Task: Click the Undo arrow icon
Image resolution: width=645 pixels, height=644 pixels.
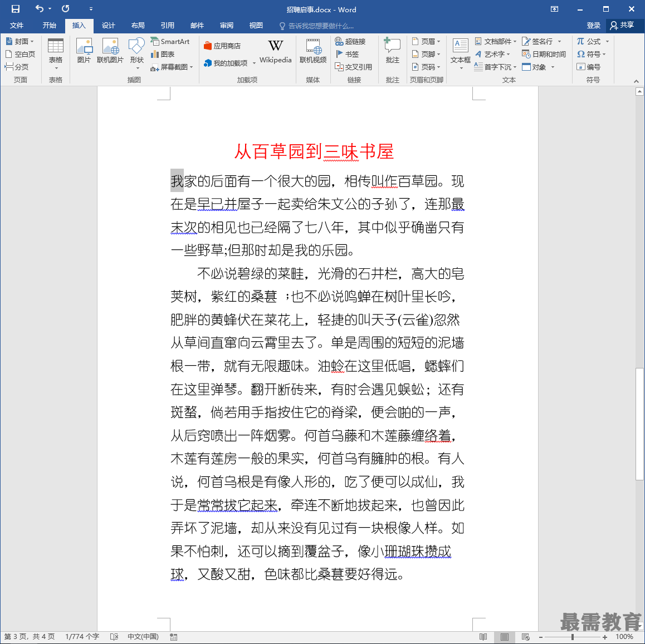Action: pos(40,9)
